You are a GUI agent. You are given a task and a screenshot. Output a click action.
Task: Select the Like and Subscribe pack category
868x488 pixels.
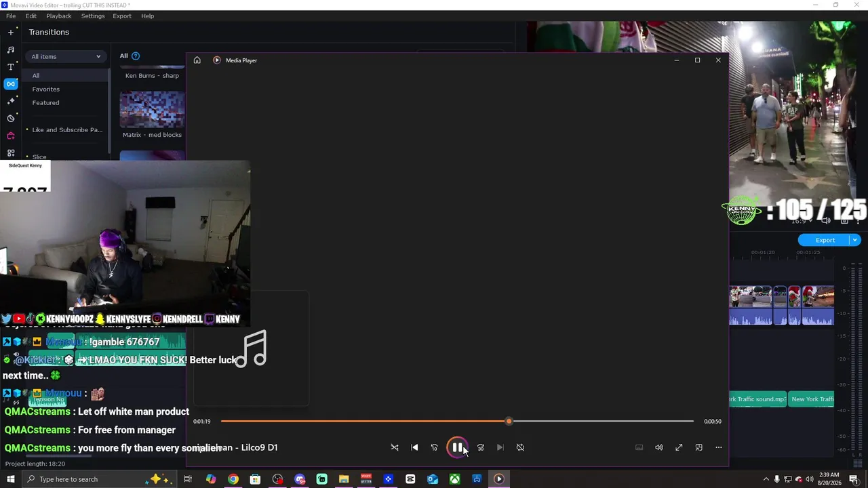[67, 129]
